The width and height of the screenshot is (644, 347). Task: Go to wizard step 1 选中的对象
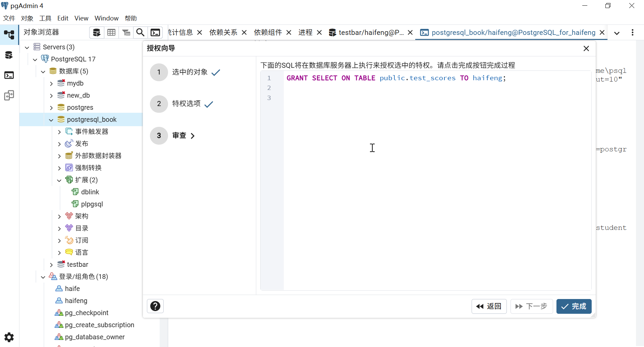click(x=190, y=72)
